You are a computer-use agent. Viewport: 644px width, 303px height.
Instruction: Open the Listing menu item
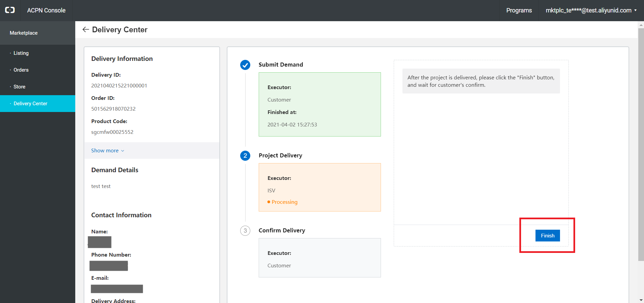pyautogui.click(x=21, y=53)
